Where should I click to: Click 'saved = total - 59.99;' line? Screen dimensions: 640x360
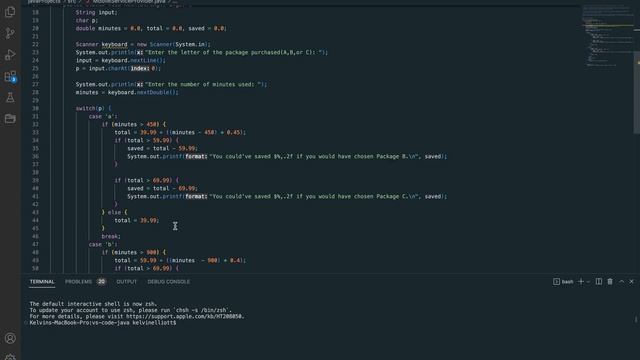[163, 149]
